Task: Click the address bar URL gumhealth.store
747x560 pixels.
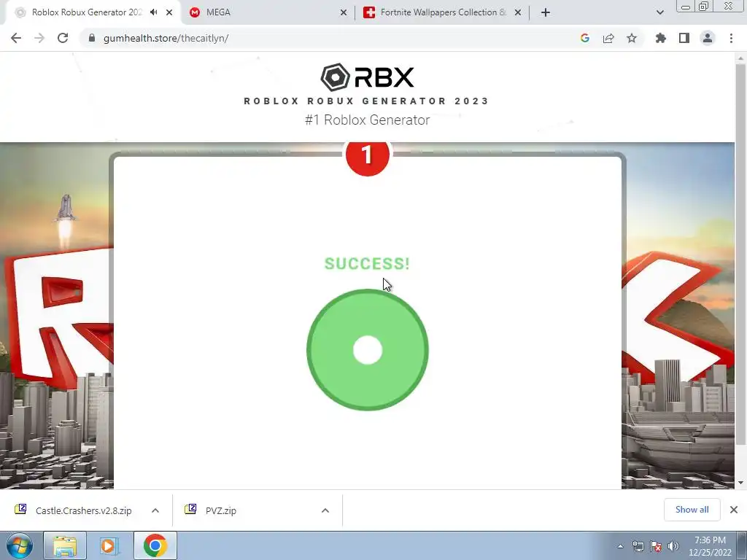Action: pyautogui.click(x=166, y=38)
